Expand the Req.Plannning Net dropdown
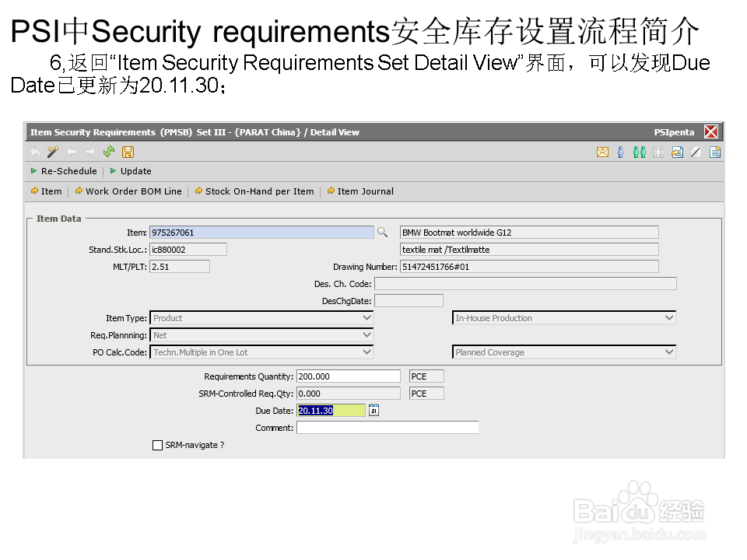Viewport: 747px width, 560px height. pyautogui.click(x=366, y=334)
